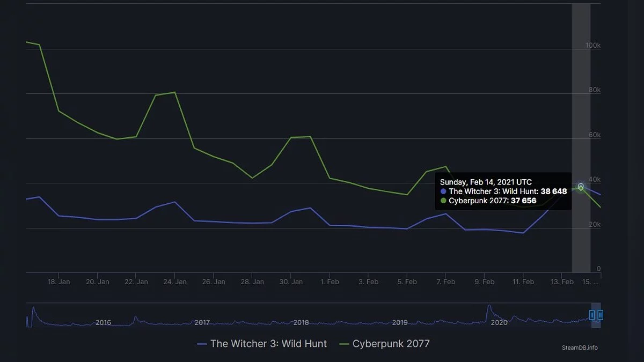Click the right navigator range handle
Viewport: 644px width, 362px height.
tap(601, 315)
